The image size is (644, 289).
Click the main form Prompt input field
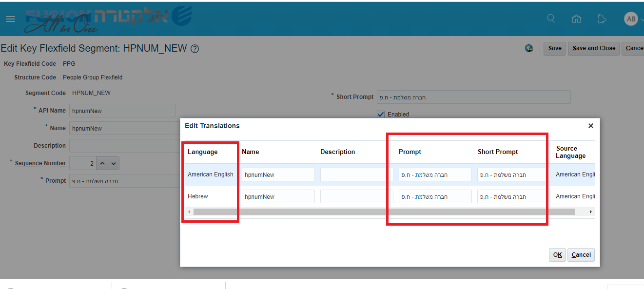pyautogui.click(x=125, y=181)
